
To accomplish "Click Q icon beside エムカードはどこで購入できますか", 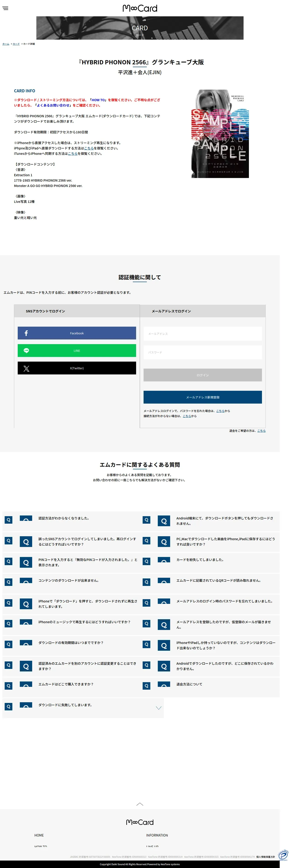I will pyautogui.click(x=8, y=686).
